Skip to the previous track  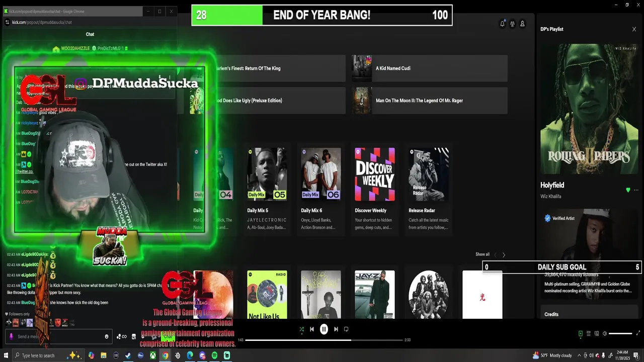(312, 329)
